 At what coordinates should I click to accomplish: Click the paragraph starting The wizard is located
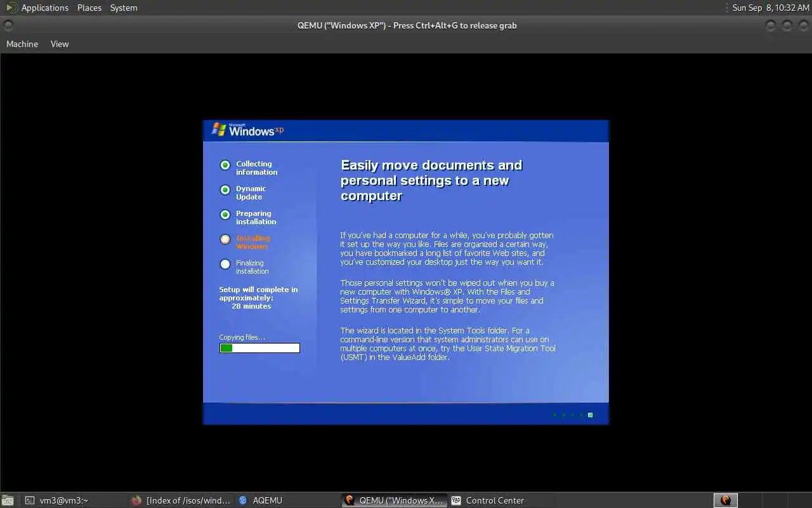448,344
